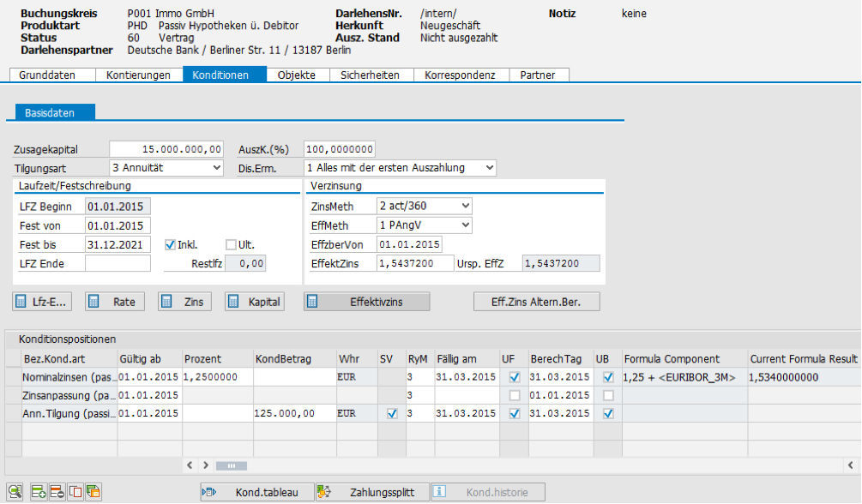This screenshot has width=862, height=504.
Task: Click the Eff.Zins Altern.Ber. button
Action: tap(537, 302)
